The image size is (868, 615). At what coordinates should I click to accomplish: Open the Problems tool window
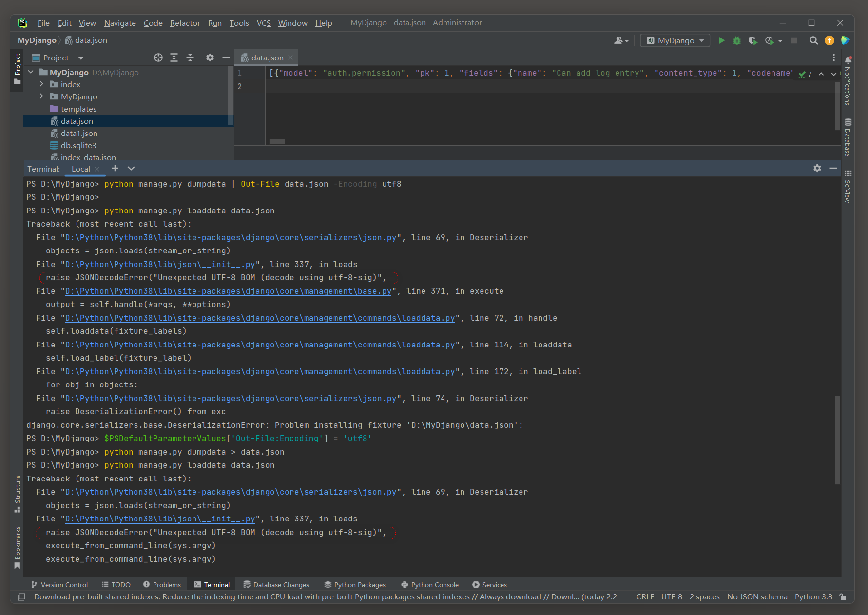click(162, 584)
